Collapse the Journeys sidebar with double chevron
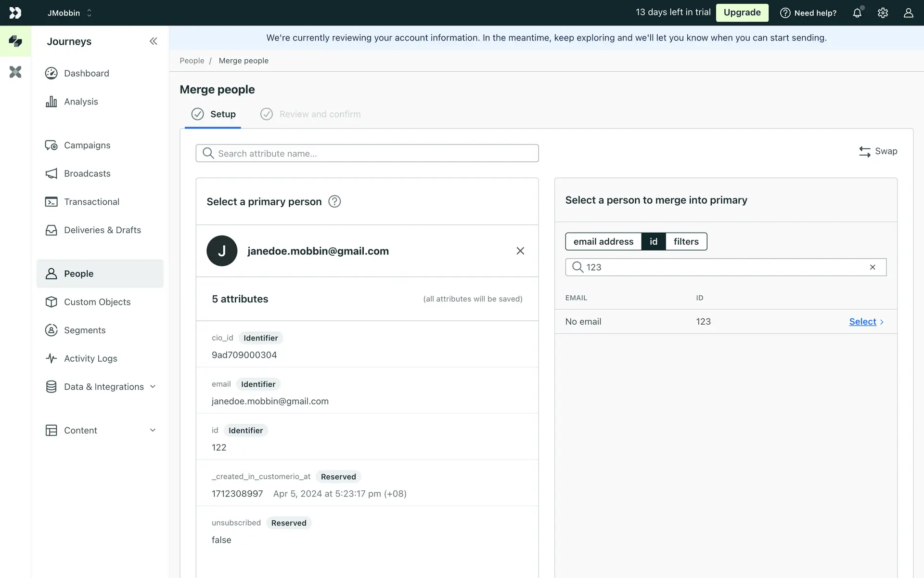The width and height of the screenshot is (924, 578). (153, 41)
